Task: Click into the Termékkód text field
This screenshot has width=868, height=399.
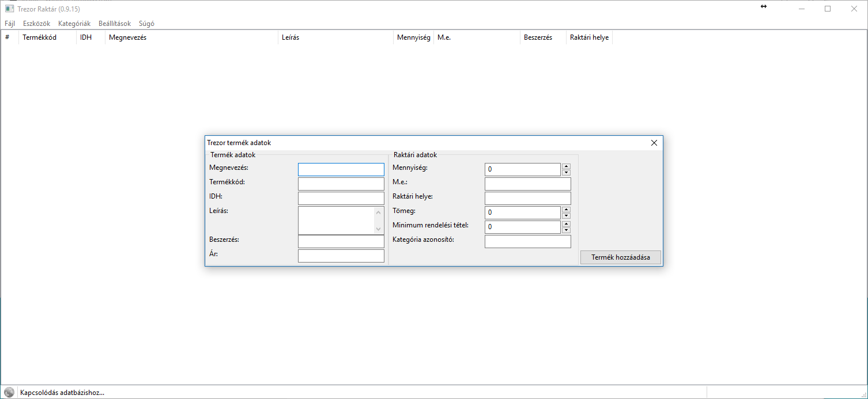Action: (x=341, y=184)
